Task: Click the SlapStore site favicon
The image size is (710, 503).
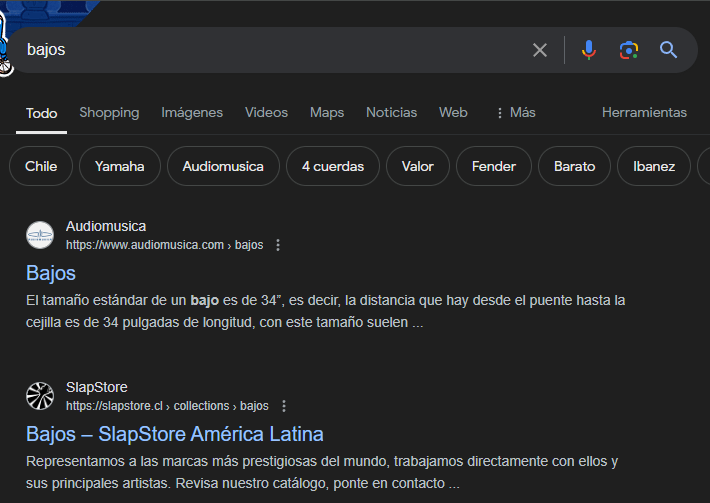Action: point(40,396)
